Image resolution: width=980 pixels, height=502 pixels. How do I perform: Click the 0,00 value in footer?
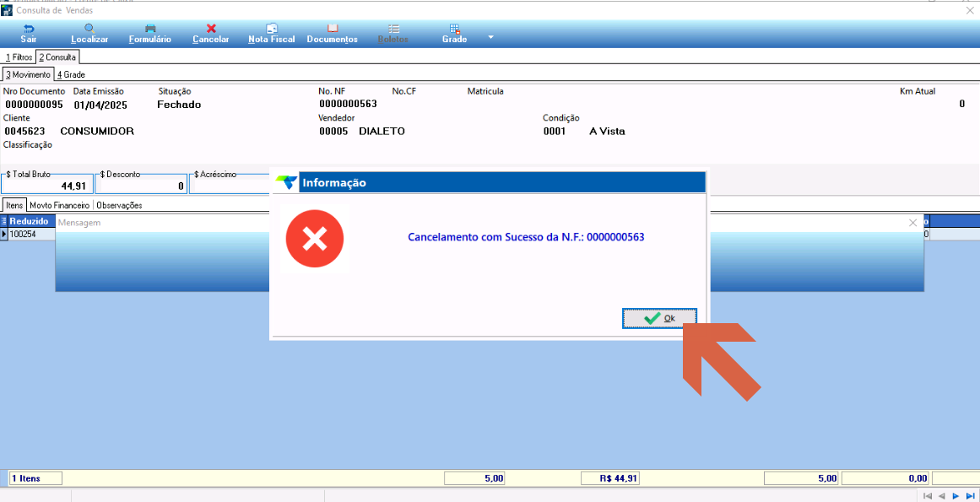coord(885,478)
